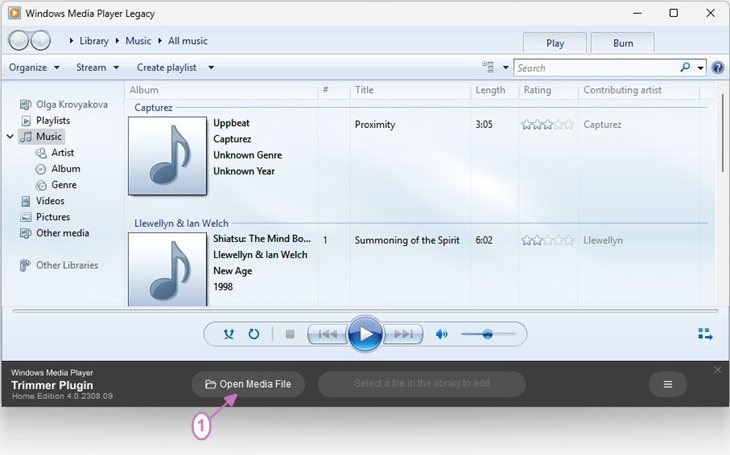The width and height of the screenshot is (730, 455).
Task: Expand the View options dropdown arrow
Action: (506, 68)
